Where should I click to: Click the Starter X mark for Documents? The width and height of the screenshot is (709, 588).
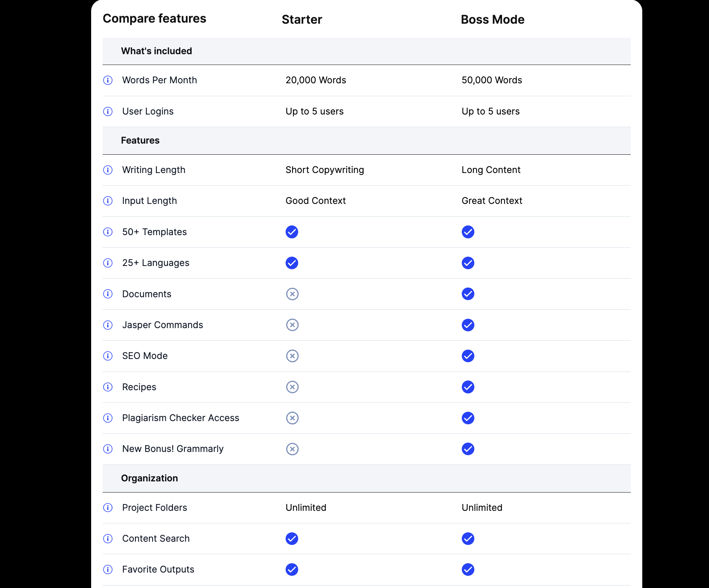click(x=292, y=294)
